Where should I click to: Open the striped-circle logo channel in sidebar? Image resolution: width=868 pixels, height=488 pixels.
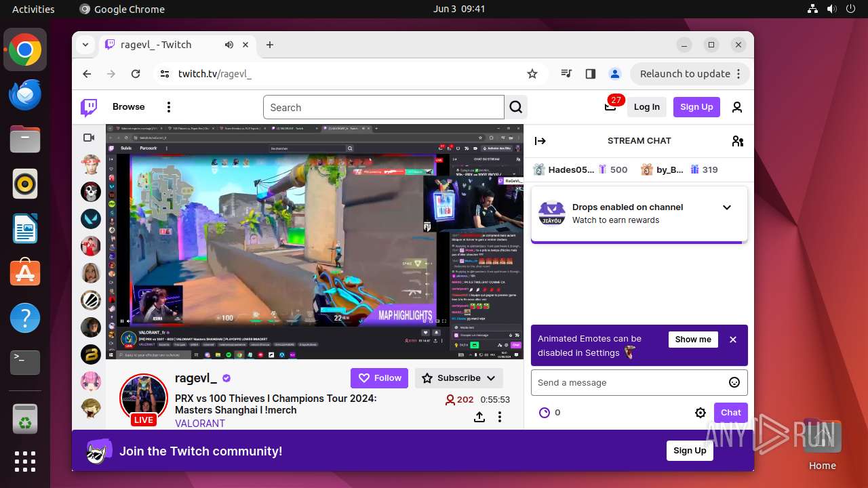91,300
